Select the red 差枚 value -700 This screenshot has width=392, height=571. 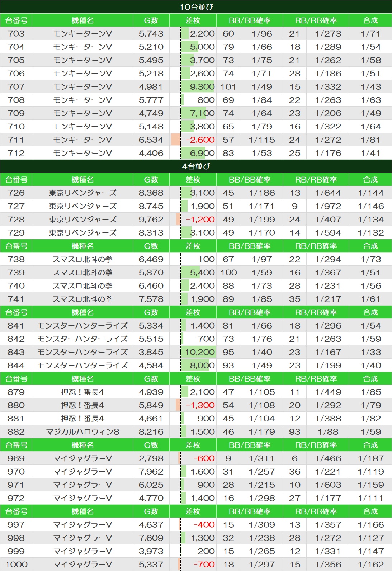tap(204, 565)
